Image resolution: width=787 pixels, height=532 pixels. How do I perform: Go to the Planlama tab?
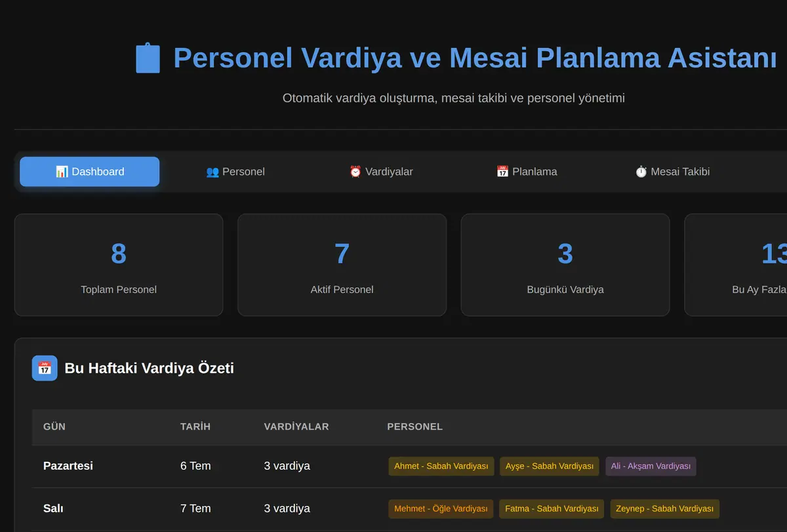point(527,172)
